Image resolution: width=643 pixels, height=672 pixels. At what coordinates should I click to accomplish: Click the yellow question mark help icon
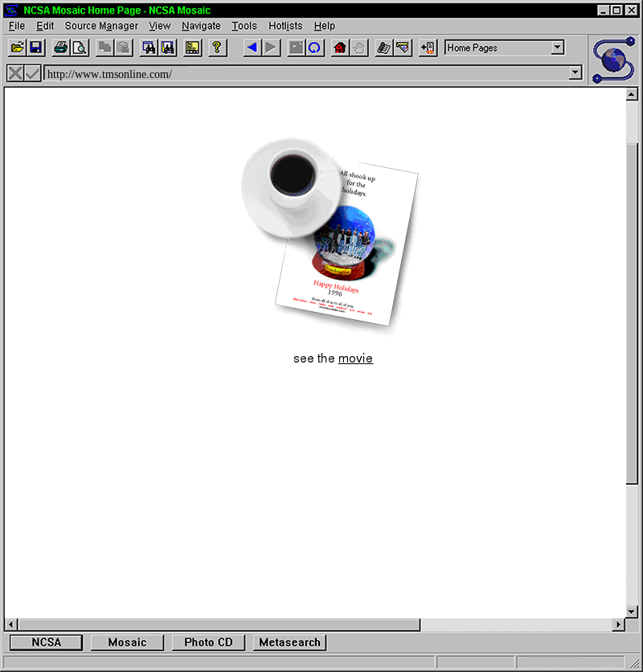pos(216,48)
